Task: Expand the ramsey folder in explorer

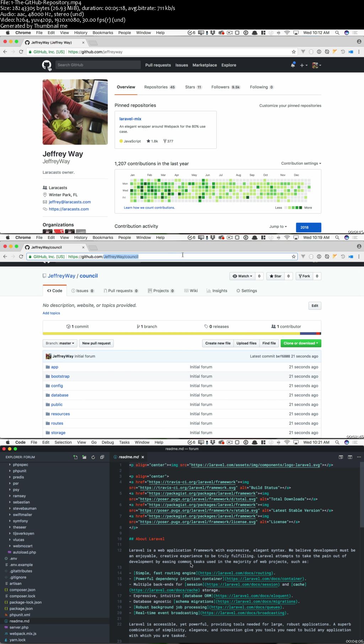Action: pos(19,496)
